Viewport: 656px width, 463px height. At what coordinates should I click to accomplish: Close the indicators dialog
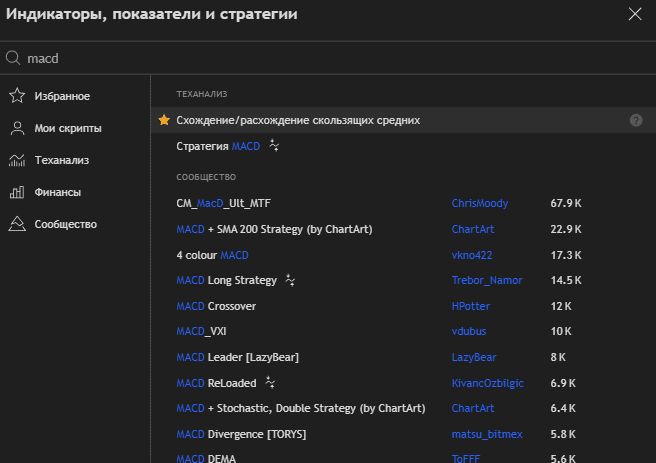[x=634, y=14]
